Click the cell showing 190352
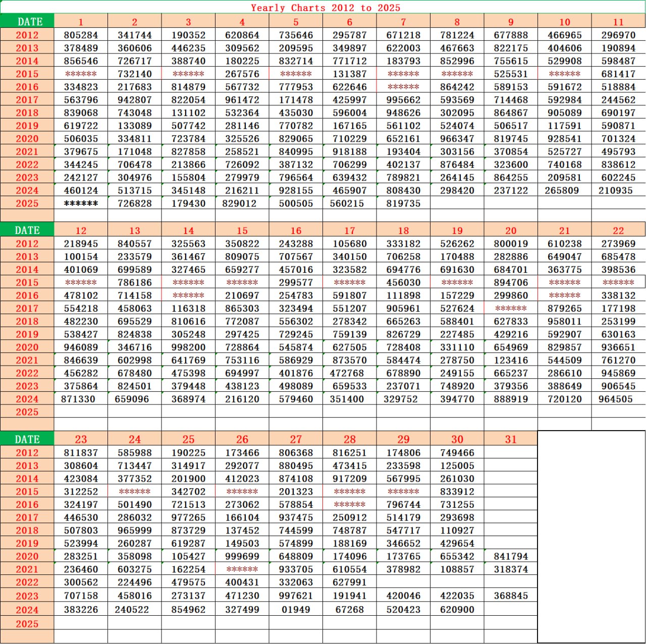646x644 pixels. pyautogui.click(x=188, y=35)
